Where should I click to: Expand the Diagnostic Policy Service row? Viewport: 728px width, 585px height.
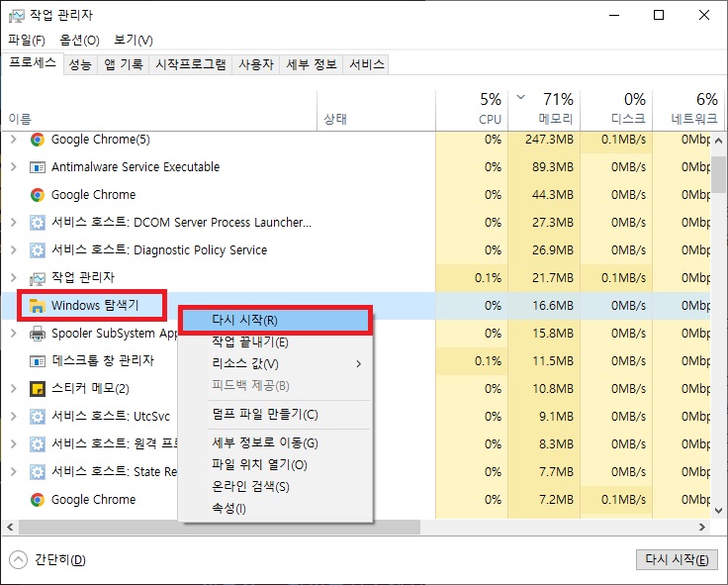(x=14, y=250)
